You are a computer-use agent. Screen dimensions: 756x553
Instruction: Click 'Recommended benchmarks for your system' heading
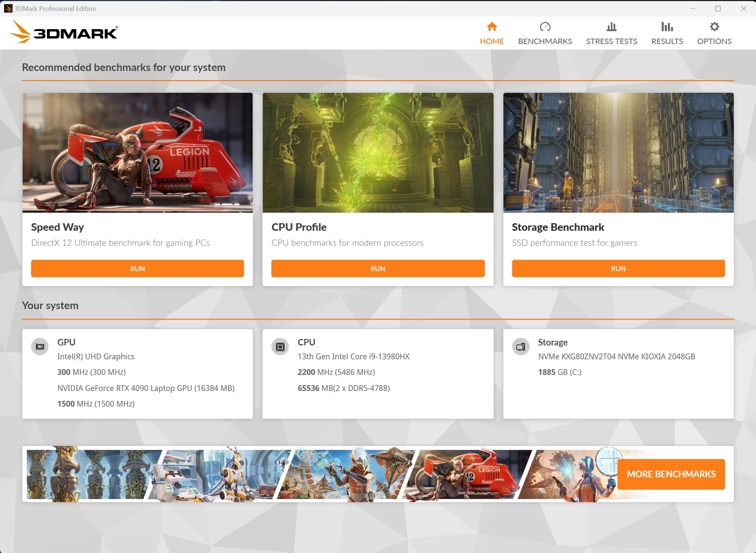(x=123, y=67)
